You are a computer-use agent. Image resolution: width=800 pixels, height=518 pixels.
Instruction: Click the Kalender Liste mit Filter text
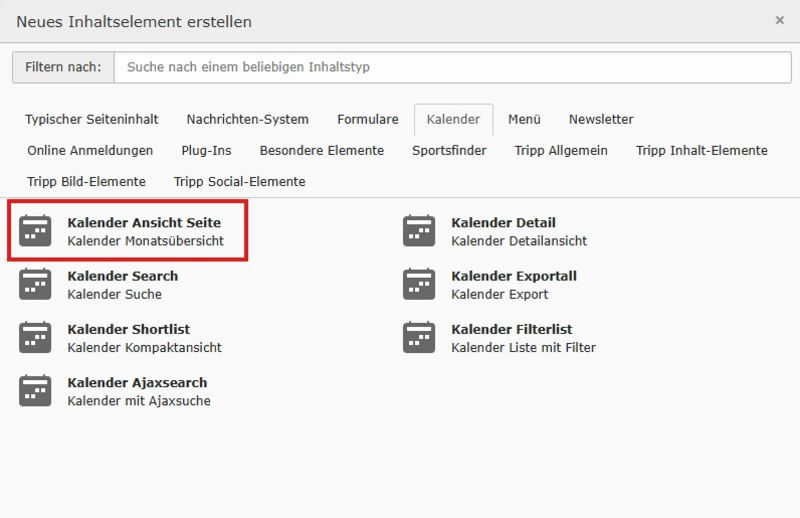click(523, 347)
